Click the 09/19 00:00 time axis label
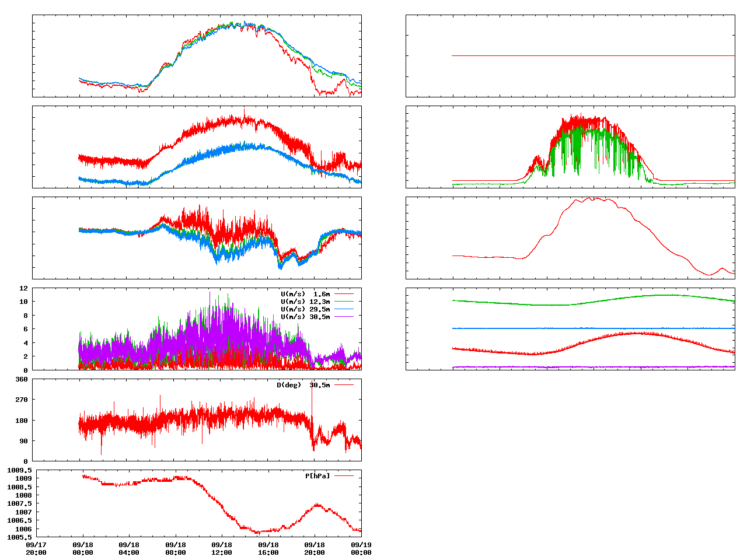Viewport: 747px width, 560px height. [x=361, y=548]
